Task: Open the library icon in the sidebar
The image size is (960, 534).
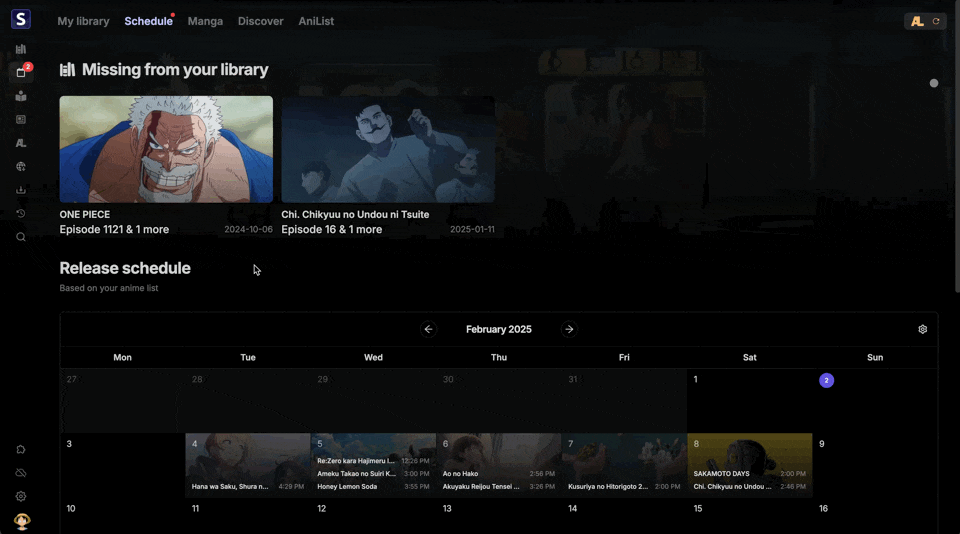Action: click(x=21, y=49)
